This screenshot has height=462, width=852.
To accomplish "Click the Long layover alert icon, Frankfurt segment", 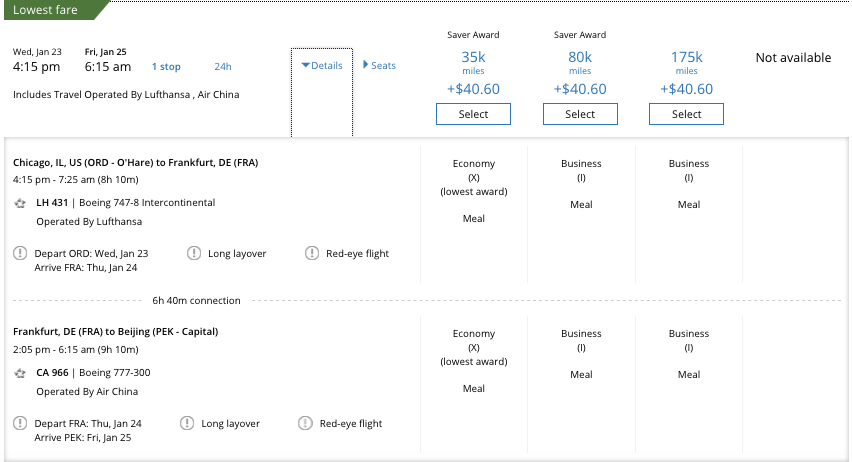I will click(187, 424).
